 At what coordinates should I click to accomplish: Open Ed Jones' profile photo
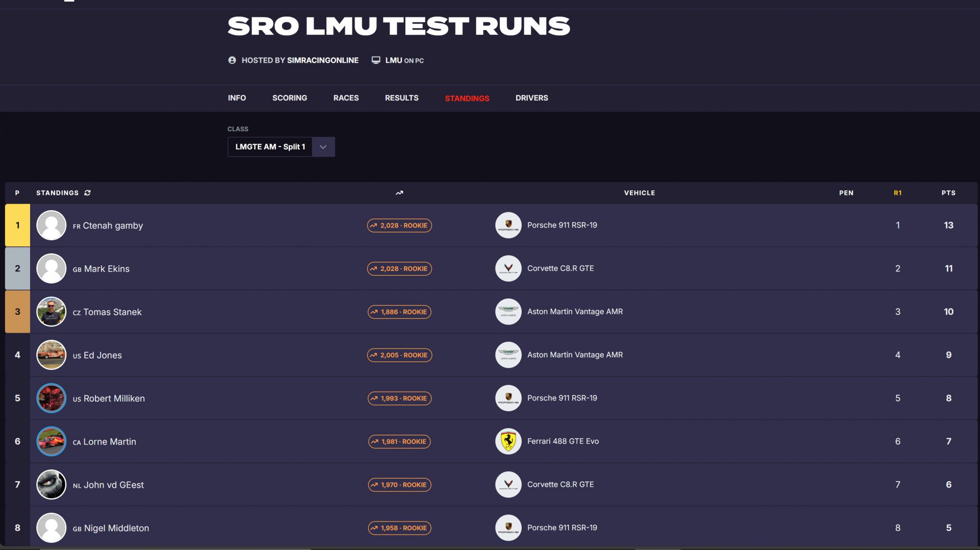(x=52, y=355)
